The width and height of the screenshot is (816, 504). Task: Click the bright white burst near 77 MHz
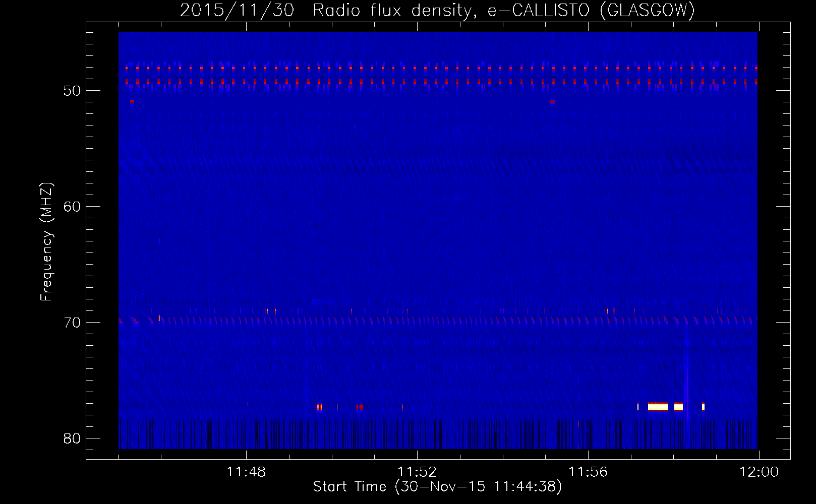click(x=658, y=407)
